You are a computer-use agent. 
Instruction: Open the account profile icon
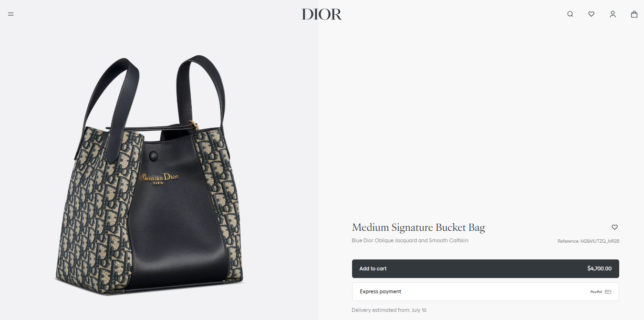tap(613, 14)
